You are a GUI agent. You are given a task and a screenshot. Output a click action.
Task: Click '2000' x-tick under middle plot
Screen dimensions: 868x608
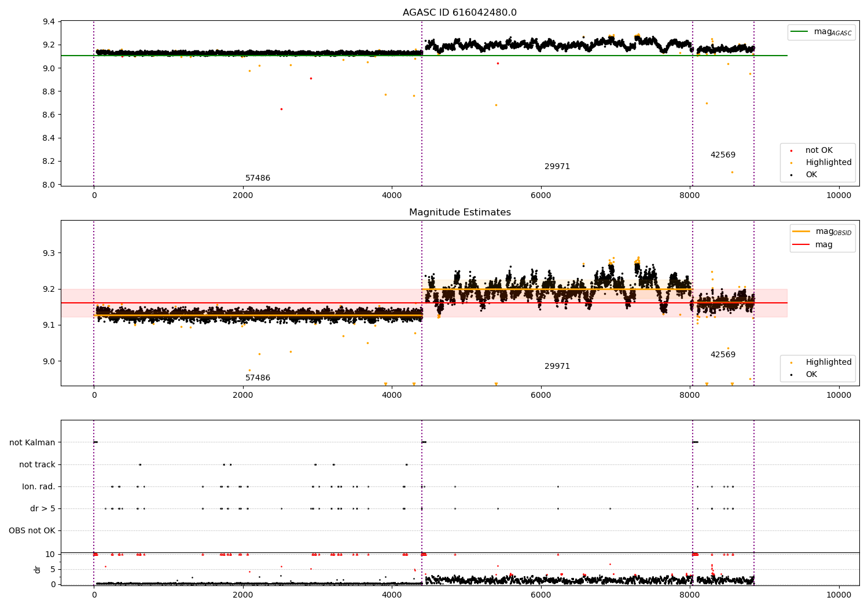click(x=242, y=395)
